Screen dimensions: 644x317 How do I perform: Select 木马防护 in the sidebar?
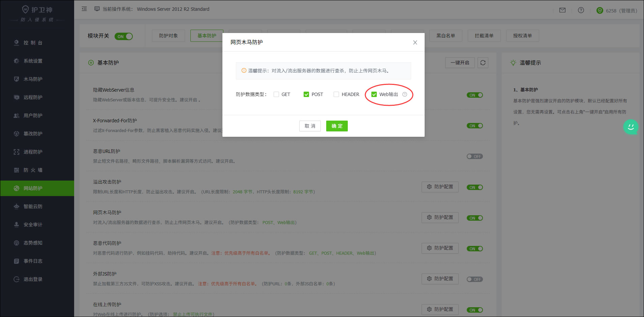coord(33,79)
